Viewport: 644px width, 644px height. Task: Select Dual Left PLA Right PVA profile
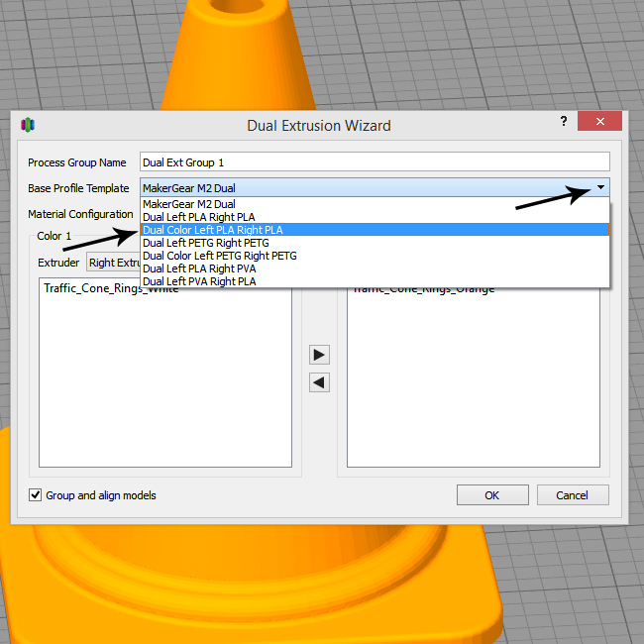[x=199, y=268]
